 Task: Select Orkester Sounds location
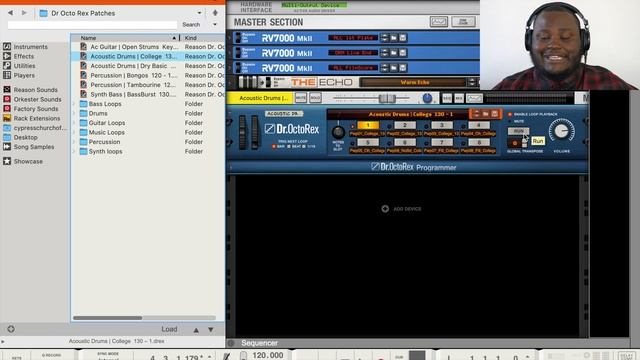(x=32, y=99)
